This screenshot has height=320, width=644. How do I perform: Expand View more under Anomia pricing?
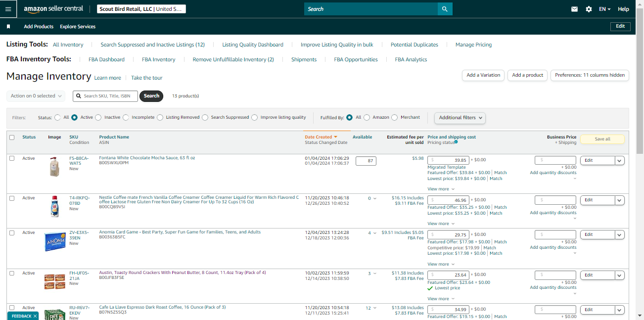[x=441, y=264]
